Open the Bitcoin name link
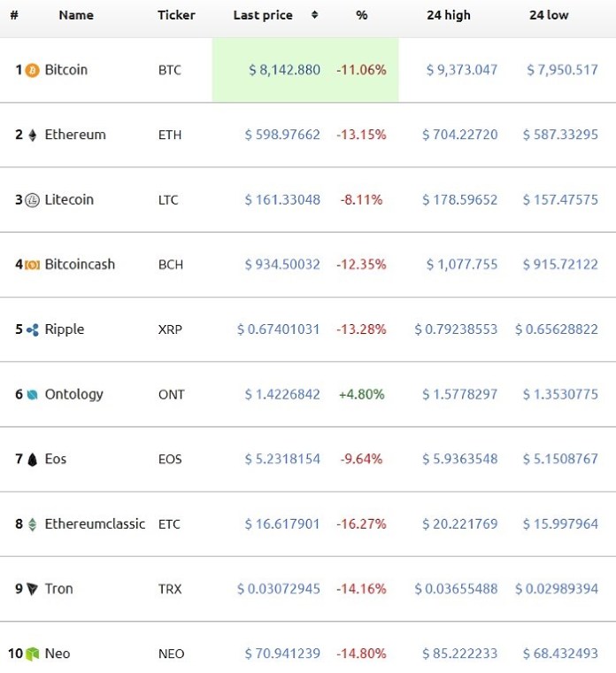The image size is (616, 673). tap(66, 70)
